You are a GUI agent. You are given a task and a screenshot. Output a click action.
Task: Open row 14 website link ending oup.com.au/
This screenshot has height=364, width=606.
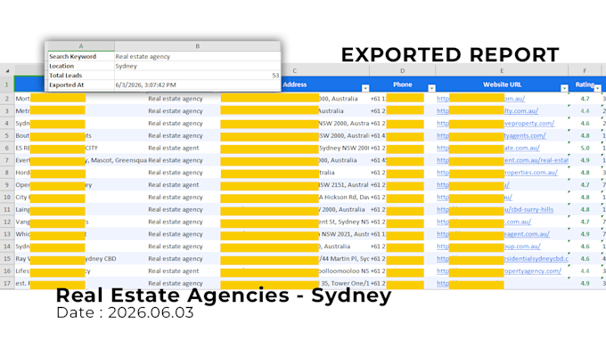(x=522, y=247)
